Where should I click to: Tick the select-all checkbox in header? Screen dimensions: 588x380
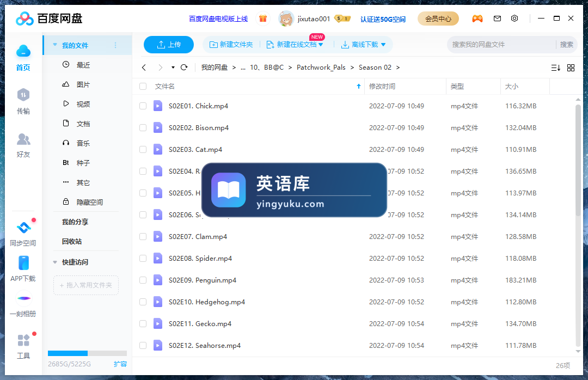(x=143, y=86)
